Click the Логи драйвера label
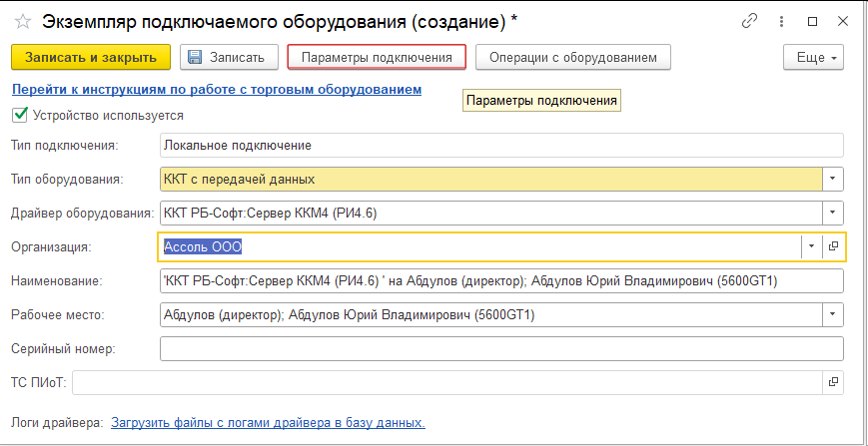 coord(58,423)
